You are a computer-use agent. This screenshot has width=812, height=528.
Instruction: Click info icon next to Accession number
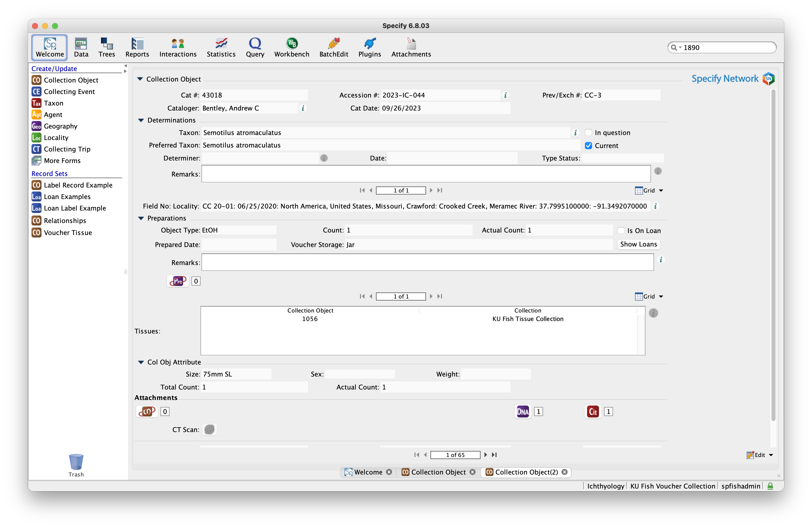[x=505, y=95]
